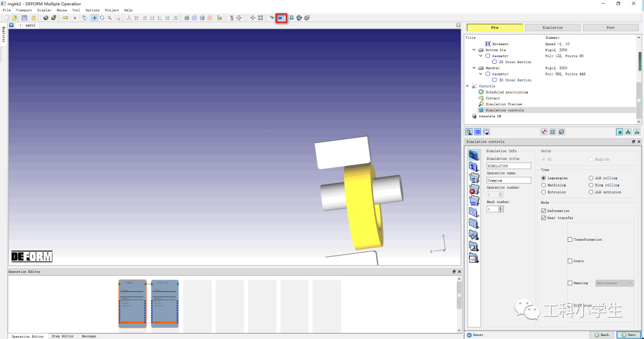The height and width of the screenshot is (339, 644).
Task: Open the blue grid remesh page icon
Action: coord(474,201)
